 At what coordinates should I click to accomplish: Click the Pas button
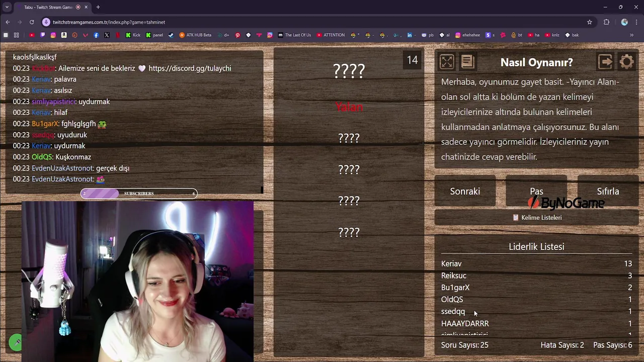tap(536, 191)
